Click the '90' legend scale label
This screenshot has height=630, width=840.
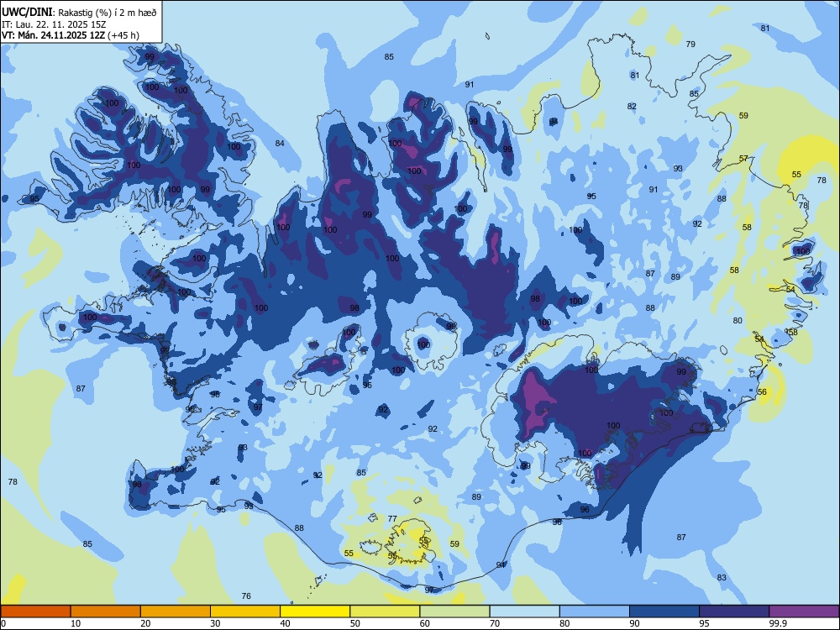coord(634,623)
